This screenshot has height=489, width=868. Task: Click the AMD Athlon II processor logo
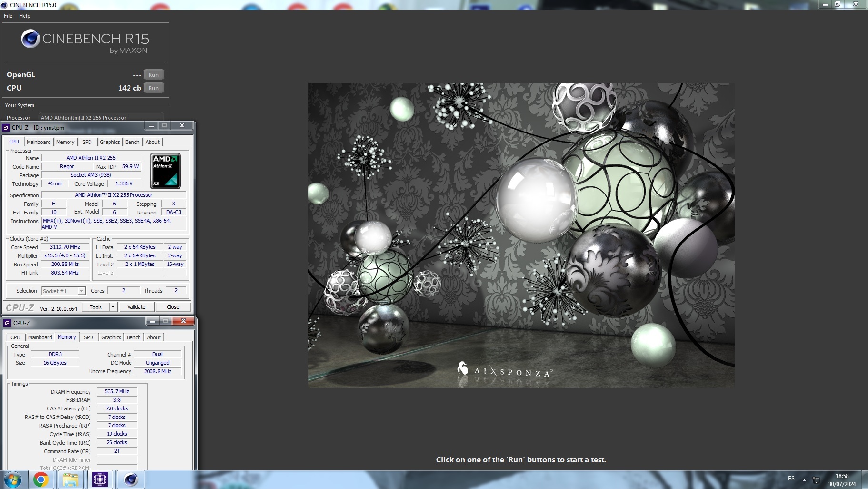165,171
